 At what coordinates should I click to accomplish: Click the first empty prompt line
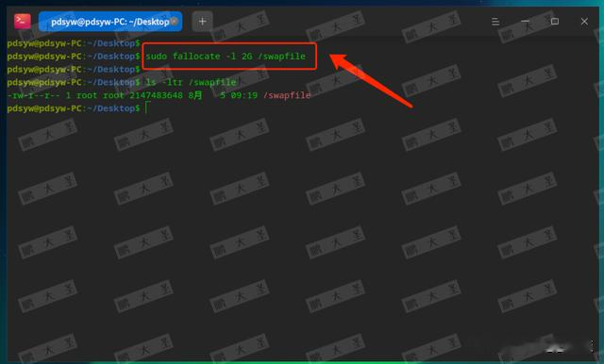[x=74, y=43]
